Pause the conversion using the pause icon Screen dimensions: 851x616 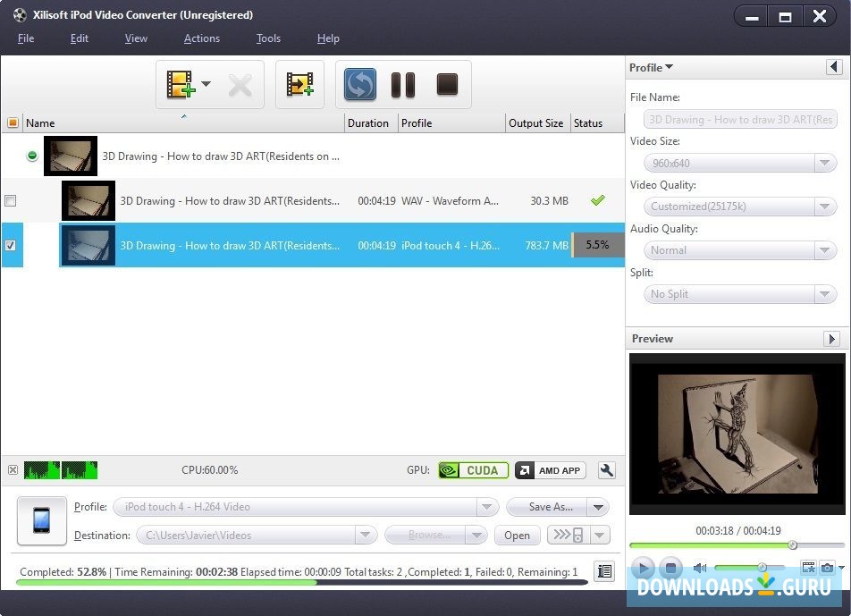[x=402, y=84]
